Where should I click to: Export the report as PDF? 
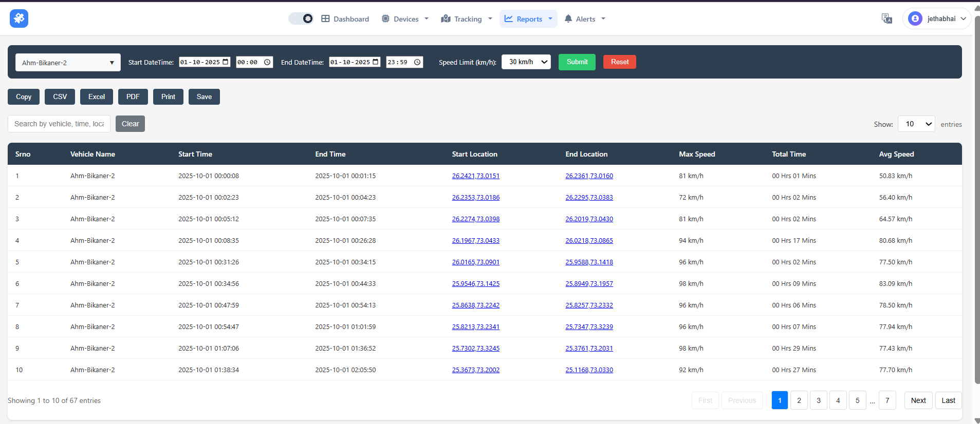coord(133,97)
